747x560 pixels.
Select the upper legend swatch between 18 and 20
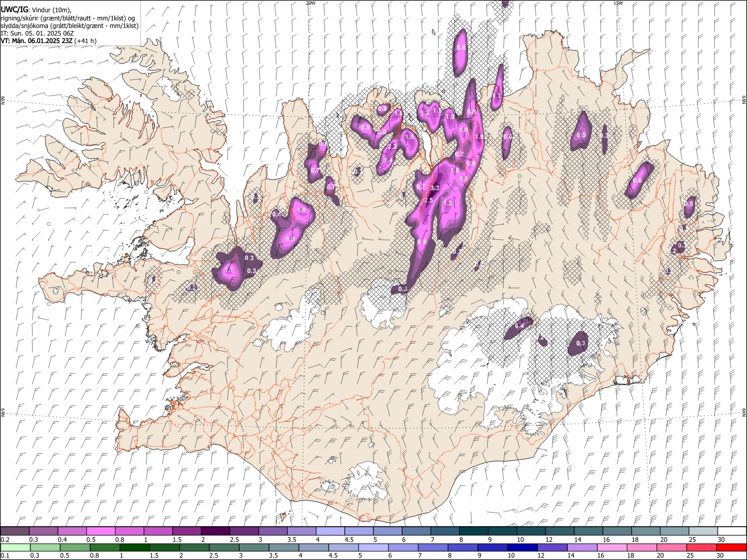tap(645, 531)
